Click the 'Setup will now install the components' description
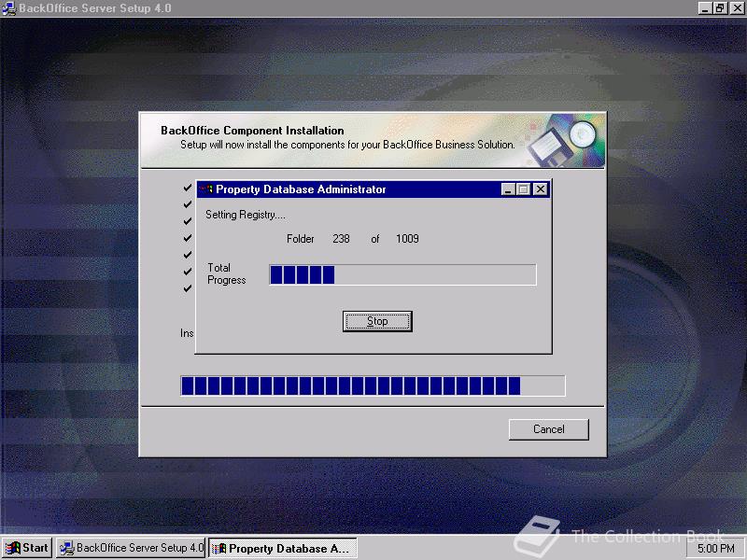This screenshot has height=560, width=747. click(x=347, y=145)
